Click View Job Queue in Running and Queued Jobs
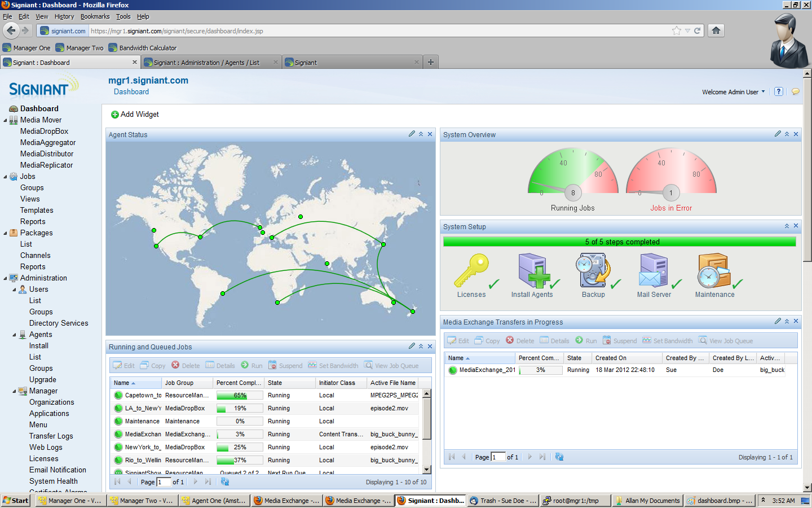This screenshot has width=812, height=508. [391, 365]
